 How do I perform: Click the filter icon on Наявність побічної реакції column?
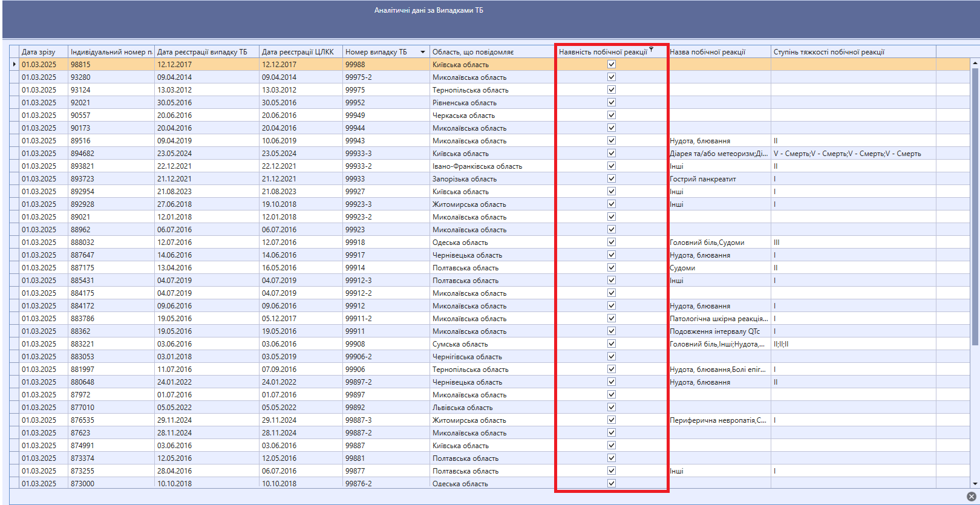pos(652,49)
